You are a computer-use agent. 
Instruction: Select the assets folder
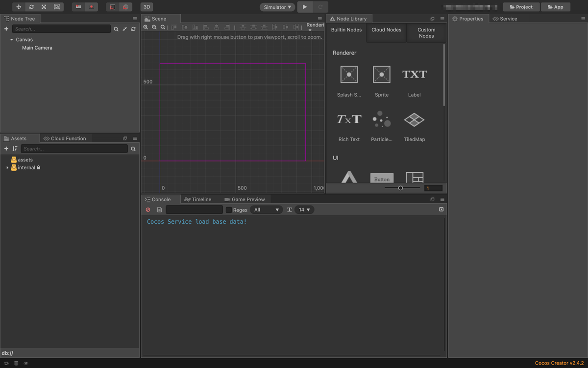[x=25, y=160]
